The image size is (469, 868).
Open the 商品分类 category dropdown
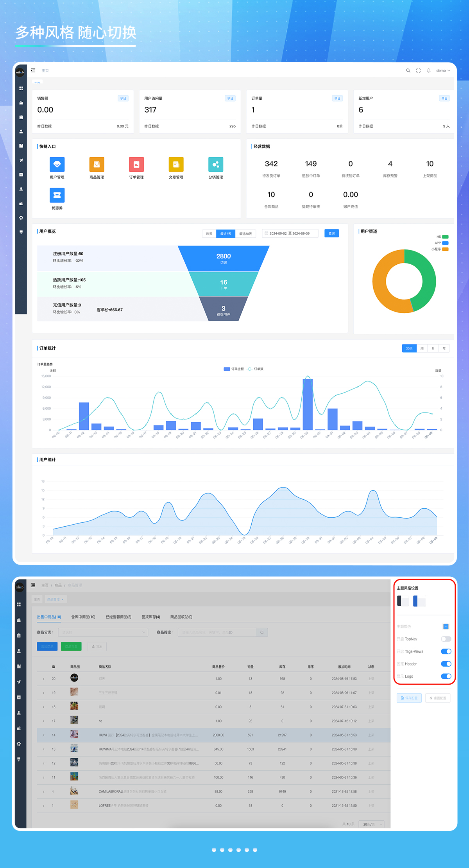[x=103, y=632]
